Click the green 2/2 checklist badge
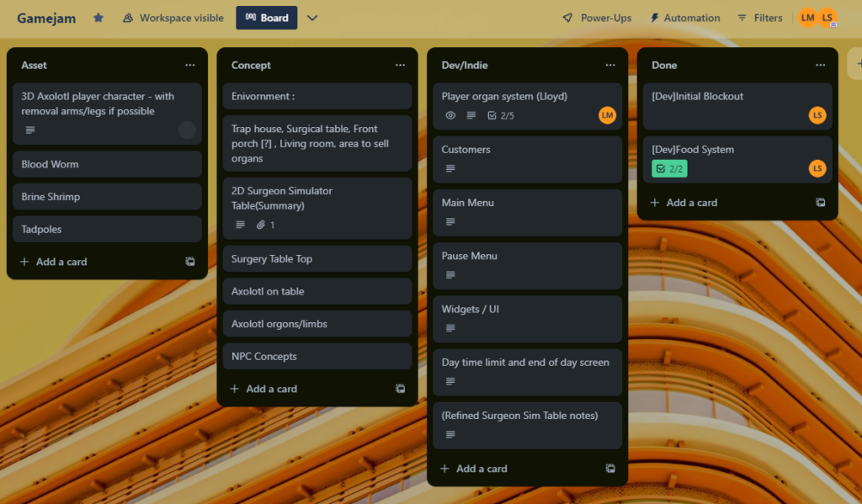Viewport: 862px width, 504px height. pyautogui.click(x=669, y=169)
